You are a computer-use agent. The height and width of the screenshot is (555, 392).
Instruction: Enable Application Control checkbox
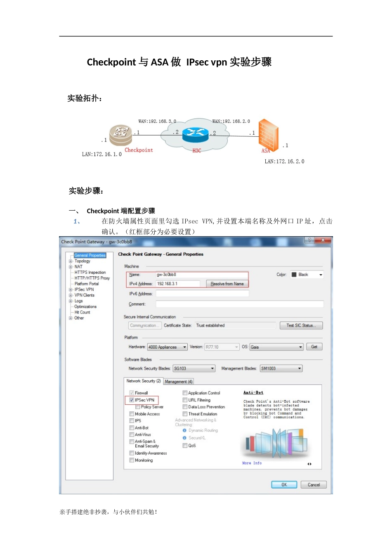point(185,393)
